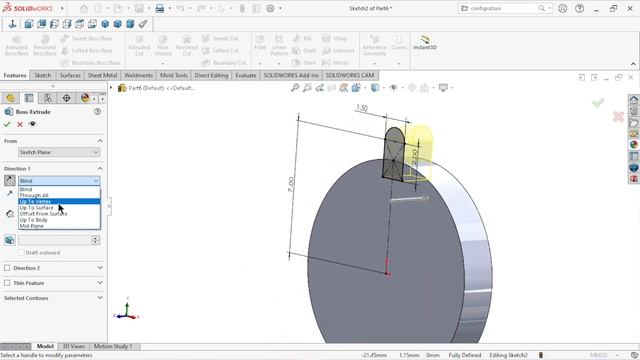Select the Isometric view icon

[x=105, y=24]
